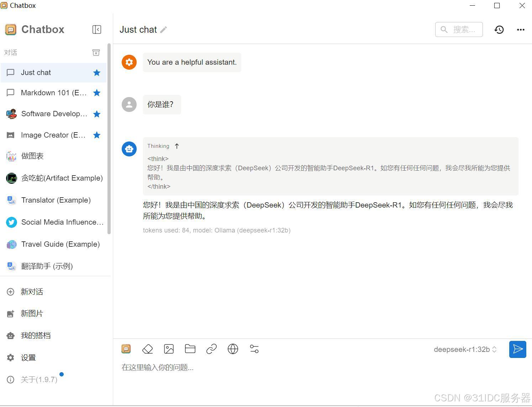532x407 pixels.
Task: Click the attach link icon
Action: [x=212, y=349]
